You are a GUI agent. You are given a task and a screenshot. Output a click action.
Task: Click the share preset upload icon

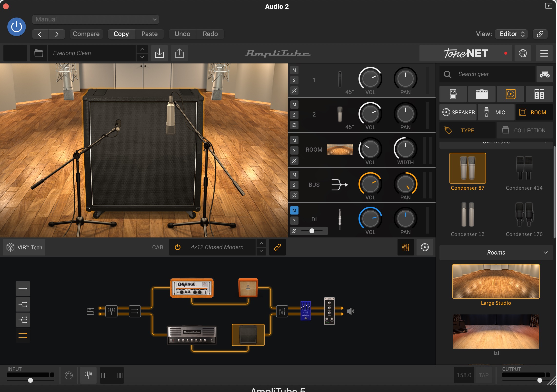pyautogui.click(x=179, y=53)
